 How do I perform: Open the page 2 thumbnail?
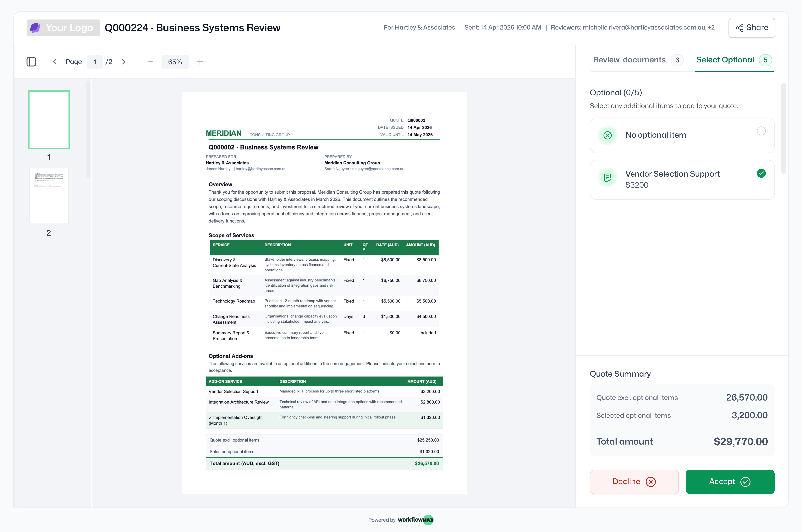pyautogui.click(x=49, y=195)
